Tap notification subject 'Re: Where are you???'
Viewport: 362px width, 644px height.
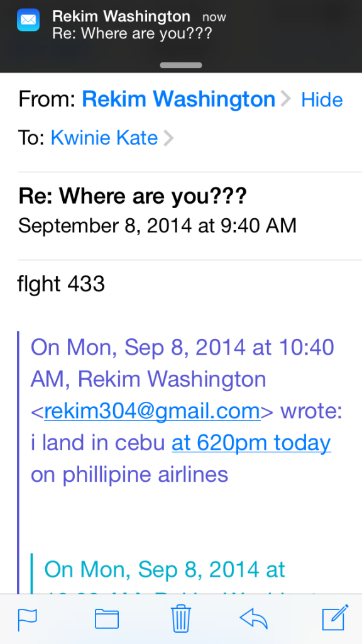[132, 33]
